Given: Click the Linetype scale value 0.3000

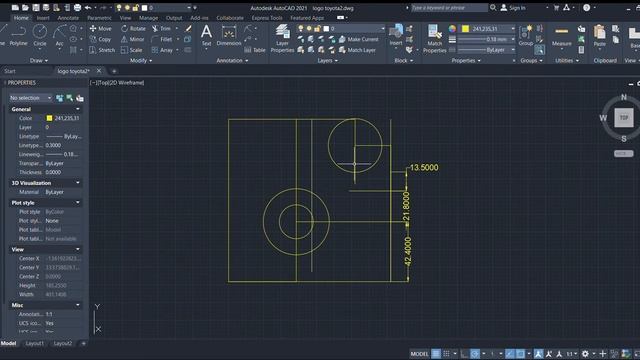Looking at the screenshot, I should [x=53, y=145].
